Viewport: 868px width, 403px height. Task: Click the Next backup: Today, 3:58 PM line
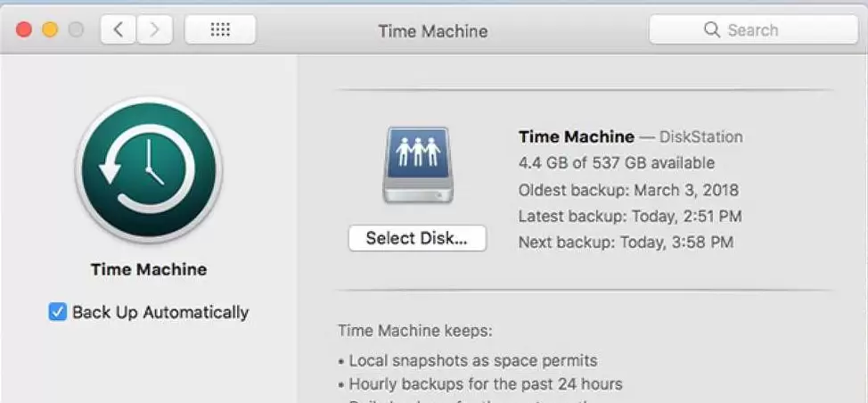tap(626, 243)
